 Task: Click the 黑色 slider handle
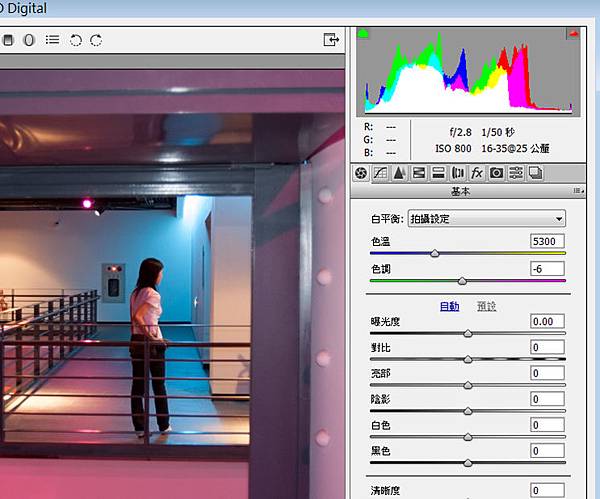(x=468, y=463)
